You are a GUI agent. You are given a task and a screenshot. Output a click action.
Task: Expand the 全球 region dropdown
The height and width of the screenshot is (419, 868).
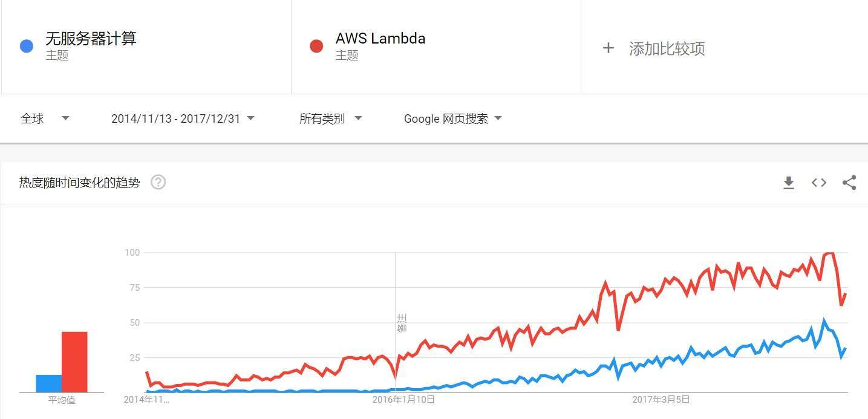click(x=45, y=119)
